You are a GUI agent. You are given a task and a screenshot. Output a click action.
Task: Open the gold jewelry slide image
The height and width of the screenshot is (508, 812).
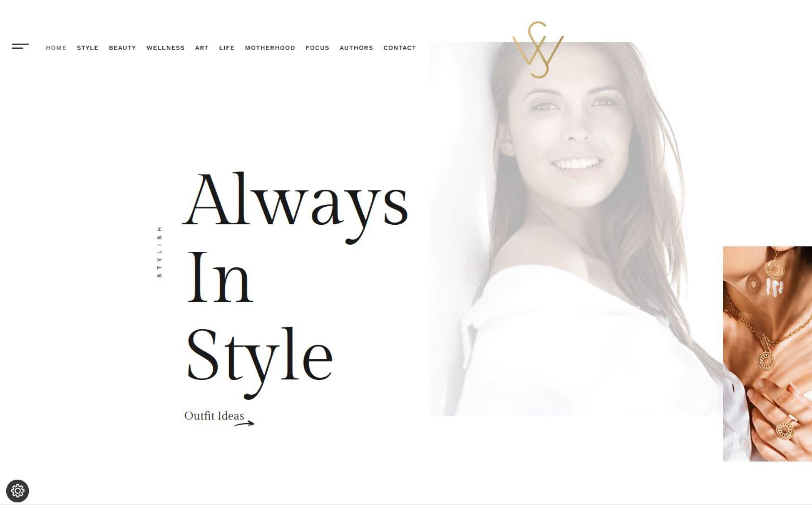767,354
